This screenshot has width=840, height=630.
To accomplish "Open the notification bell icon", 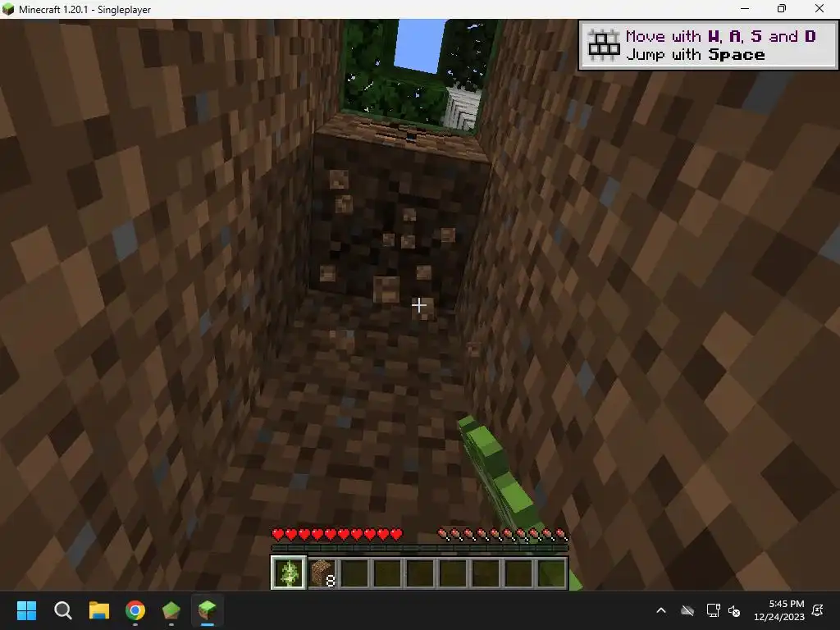I will click(818, 610).
